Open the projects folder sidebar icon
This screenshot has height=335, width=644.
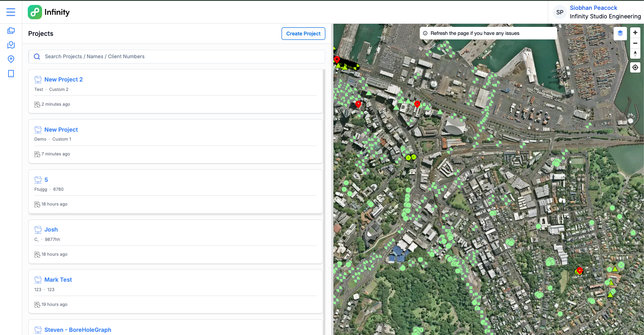click(11, 31)
